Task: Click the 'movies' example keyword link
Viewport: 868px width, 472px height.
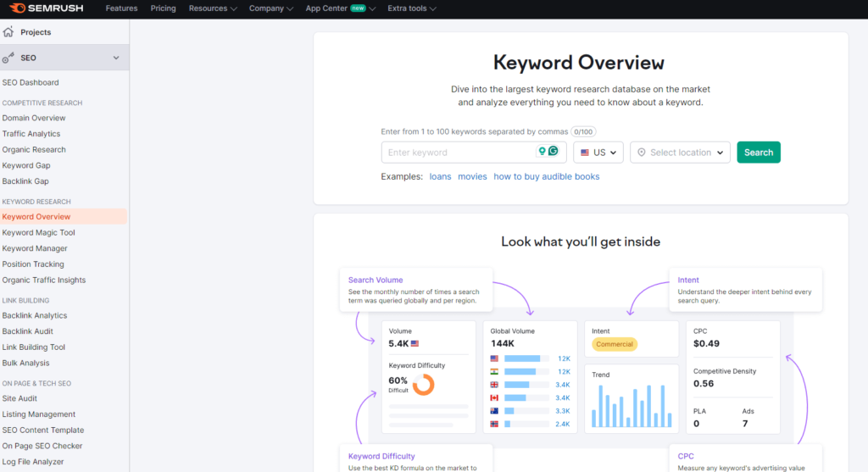Action: (472, 176)
